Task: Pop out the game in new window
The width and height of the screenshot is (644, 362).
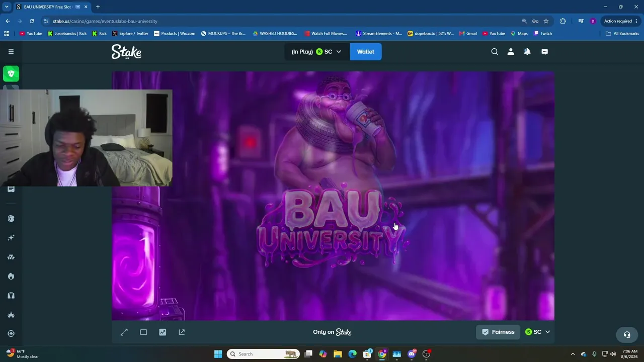Action: [x=182, y=332]
